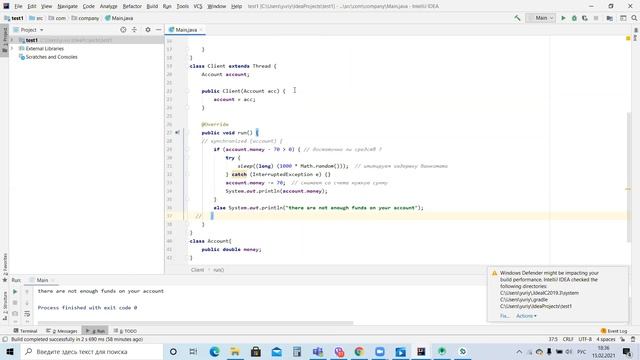This screenshot has width=640, height=360.
Task: Switch to the Main.java editor tab
Action: point(184,30)
